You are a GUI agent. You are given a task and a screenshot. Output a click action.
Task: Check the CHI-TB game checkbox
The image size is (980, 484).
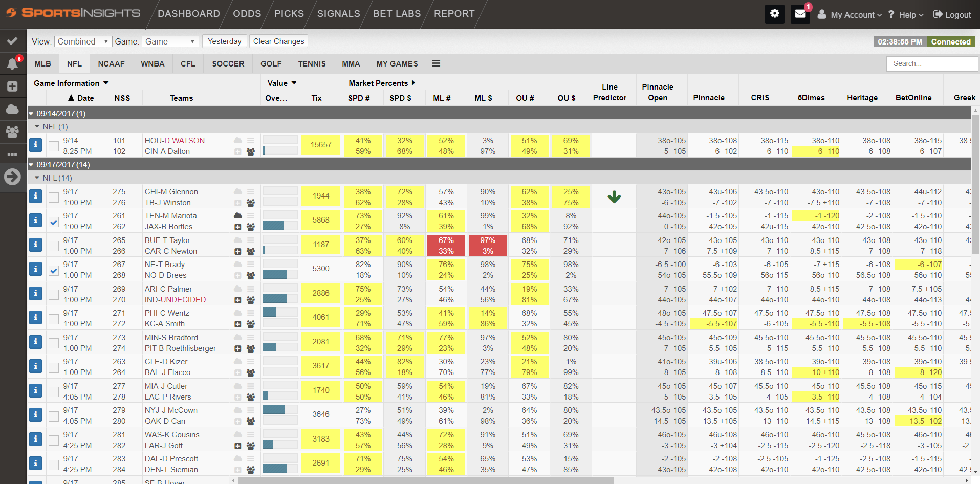pyautogui.click(x=54, y=197)
